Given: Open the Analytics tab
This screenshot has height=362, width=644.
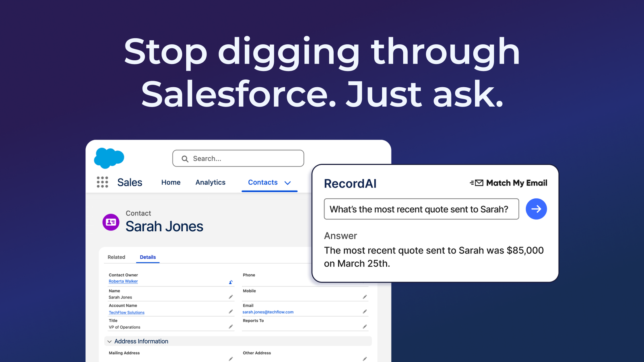Looking at the screenshot, I should pos(211,182).
